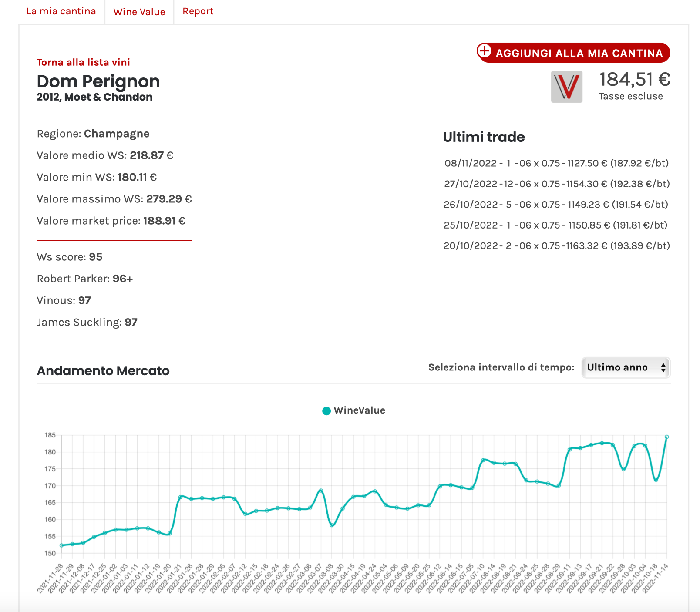The image size is (700, 612).
Task: Open the La mia cantina tab
Action: coord(61,11)
